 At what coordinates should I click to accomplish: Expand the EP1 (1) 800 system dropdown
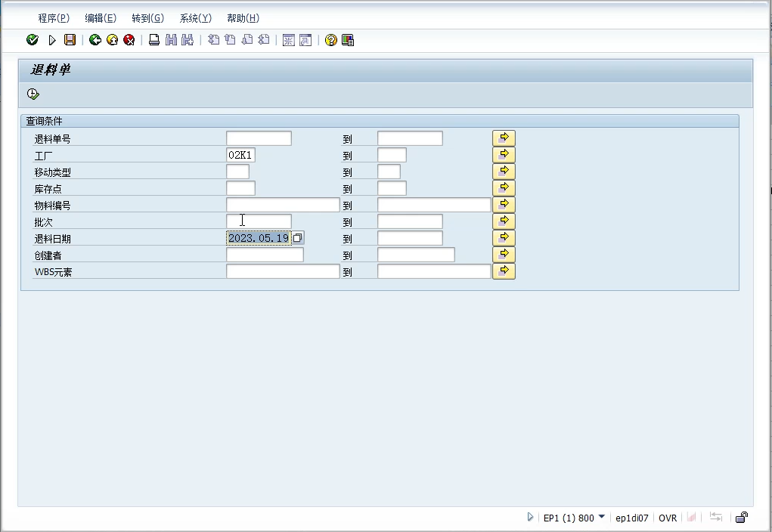click(602, 517)
